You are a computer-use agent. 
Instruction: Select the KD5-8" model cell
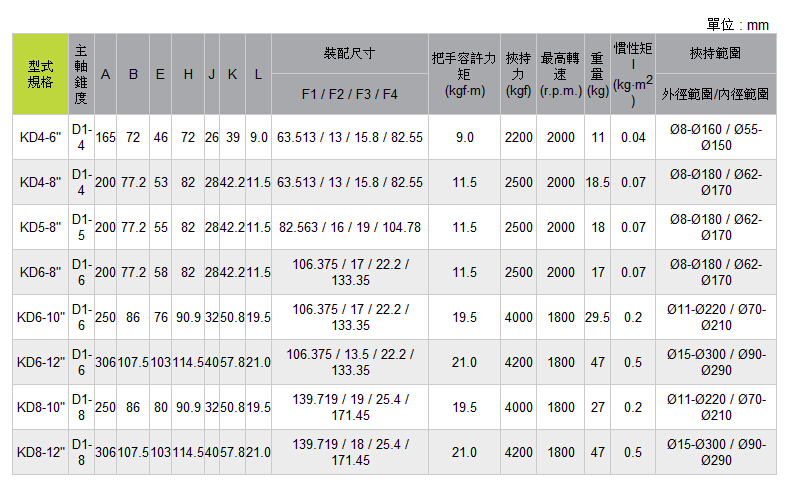(40, 227)
